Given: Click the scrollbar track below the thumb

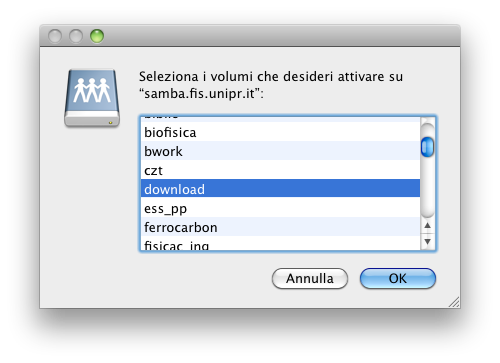Looking at the screenshot, I should [428, 187].
